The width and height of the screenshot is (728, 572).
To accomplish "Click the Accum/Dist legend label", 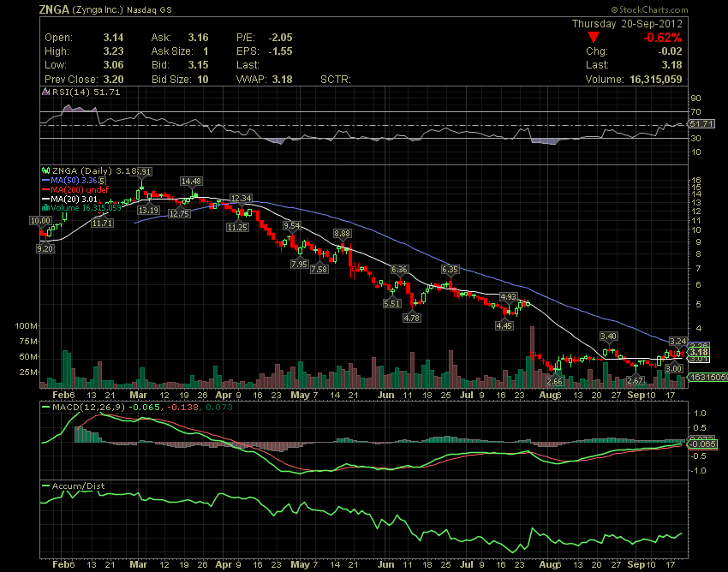I will click(78, 486).
